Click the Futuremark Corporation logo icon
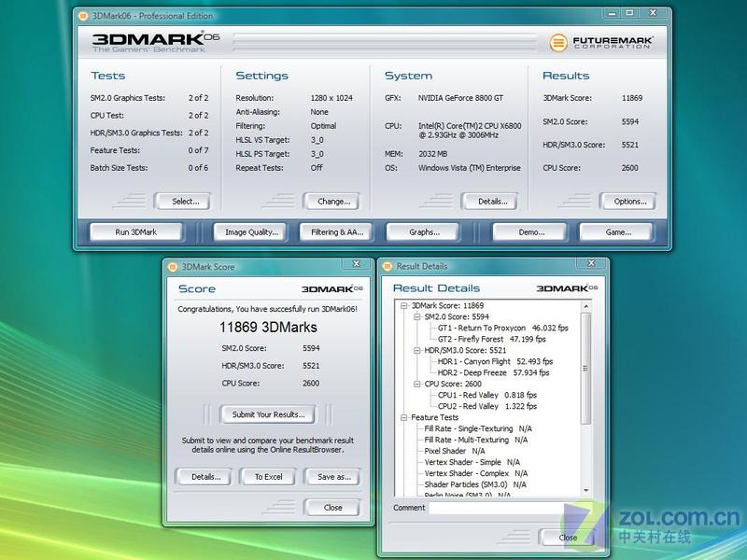The image size is (747, 560). click(557, 43)
